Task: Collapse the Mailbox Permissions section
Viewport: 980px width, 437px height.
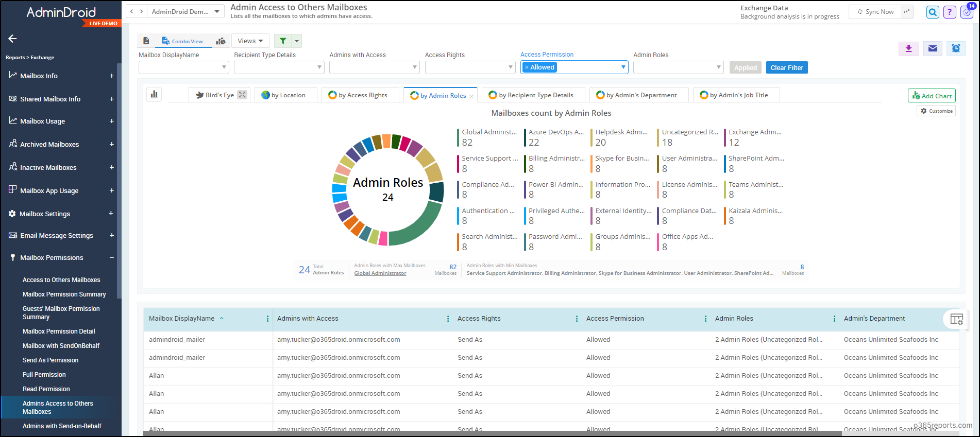Action: point(111,257)
